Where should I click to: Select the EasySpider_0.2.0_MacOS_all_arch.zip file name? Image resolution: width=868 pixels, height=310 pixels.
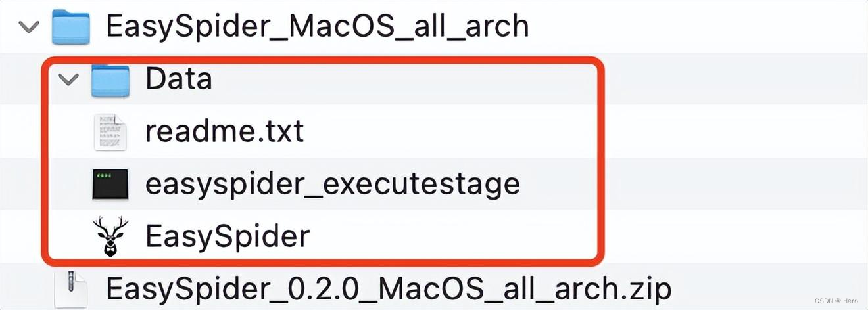tap(389, 289)
